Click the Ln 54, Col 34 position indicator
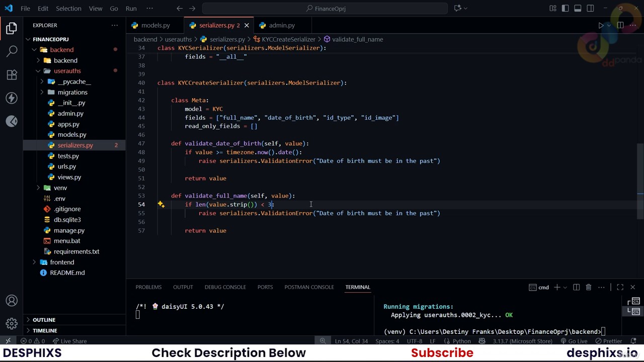Screen dimensions: 644x362 pyautogui.click(x=351, y=341)
